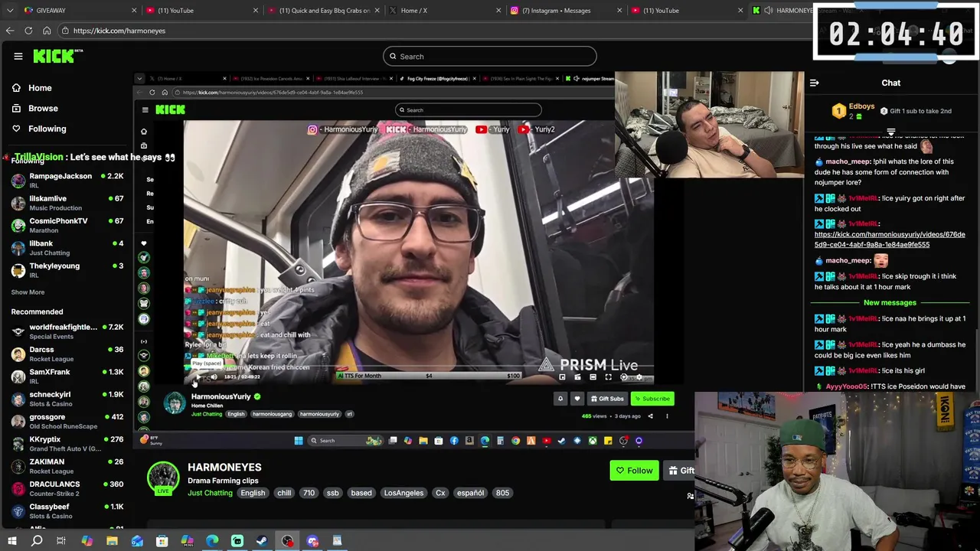Follow the HARMONEYES channel
This screenshot has height=551, width=980.
634,471
